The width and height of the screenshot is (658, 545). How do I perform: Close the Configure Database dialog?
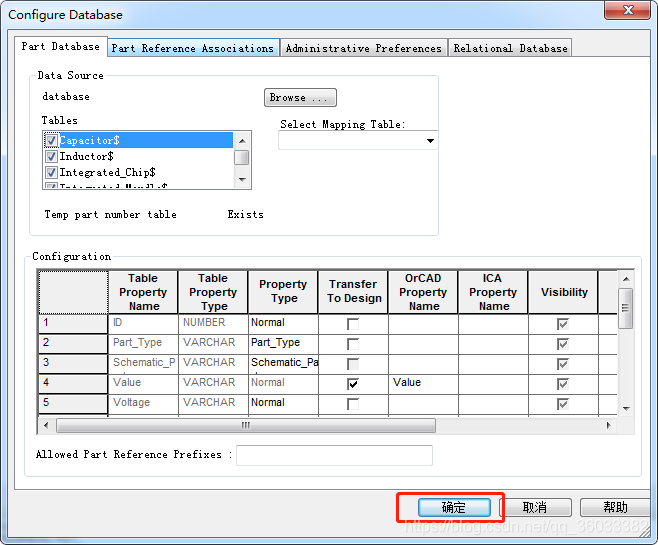(x=629, y=10)
